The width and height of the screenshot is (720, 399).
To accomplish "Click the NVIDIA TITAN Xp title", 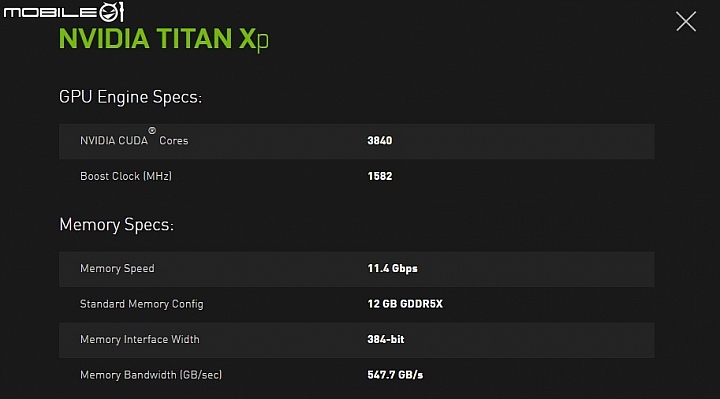I will pos(163,39).
